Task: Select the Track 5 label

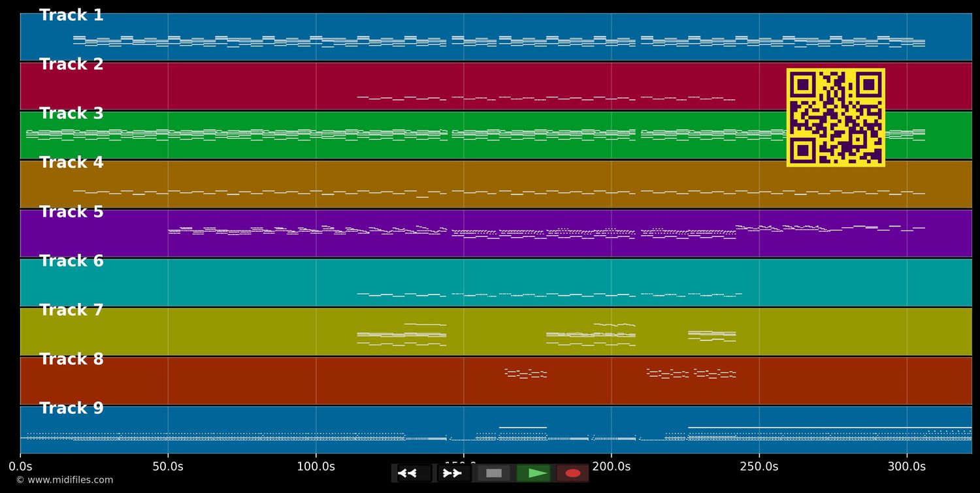Action: tap(71, 212)
